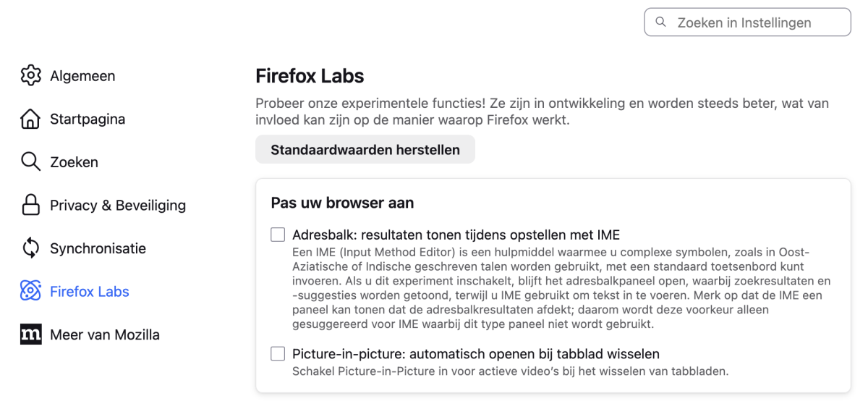Select the Firefox Labs sidebar label
868x417 pixels.
click(90, 292)
